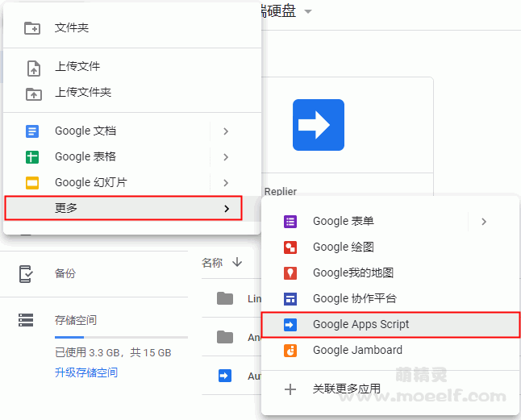This screenshot has width=521, height=420.
Task: Select Google 文档 menu entry
Action: coord(132,131)
